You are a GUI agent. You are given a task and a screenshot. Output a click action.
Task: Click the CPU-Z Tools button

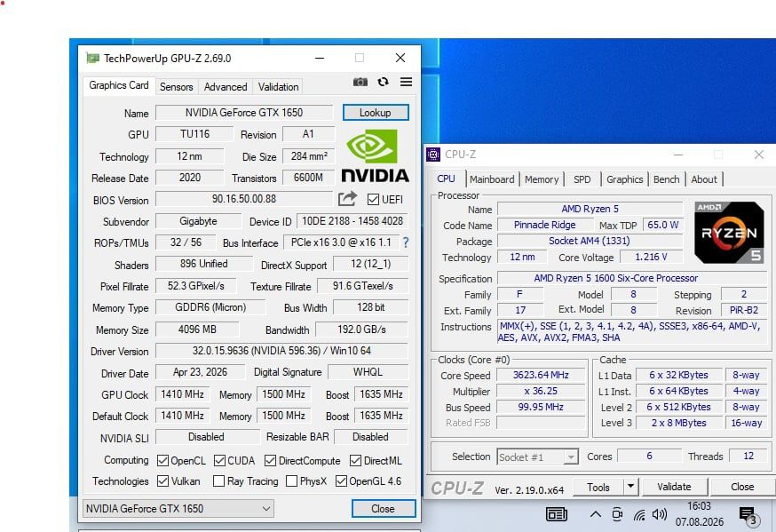(x=598, y=487)
